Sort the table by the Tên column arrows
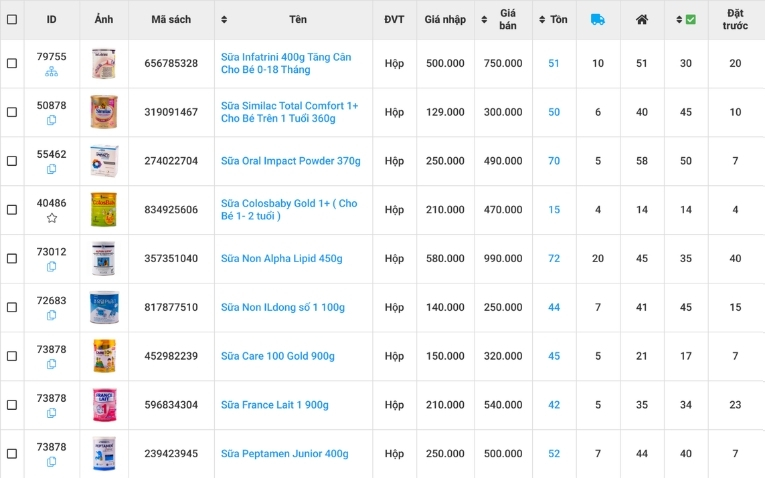The image size is (765, 478). click(224, 19)
